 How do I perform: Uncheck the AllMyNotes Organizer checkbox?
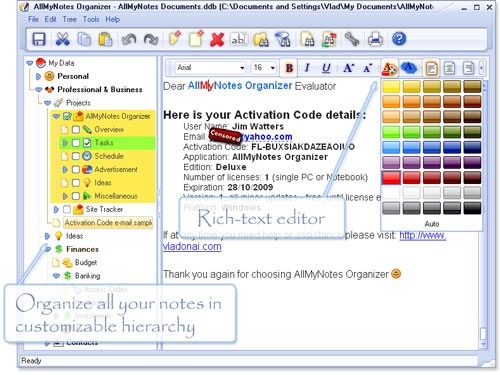(x=67, y=116)
